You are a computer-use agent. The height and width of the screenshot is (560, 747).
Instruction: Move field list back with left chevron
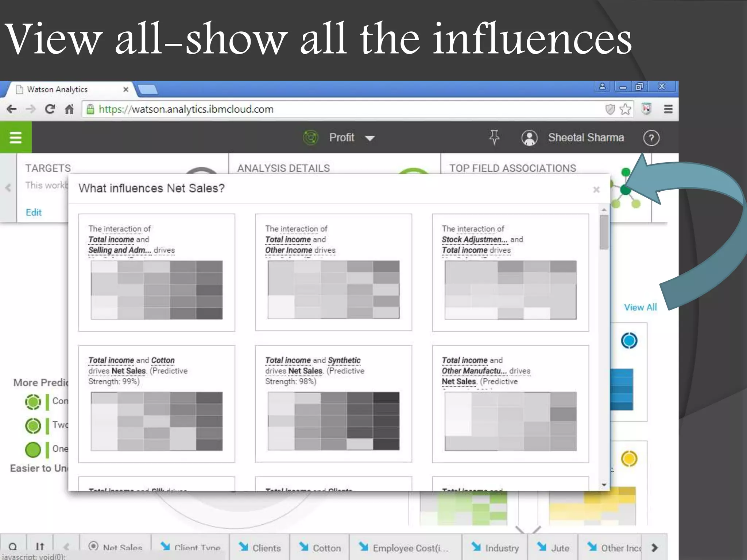point(66,547)
